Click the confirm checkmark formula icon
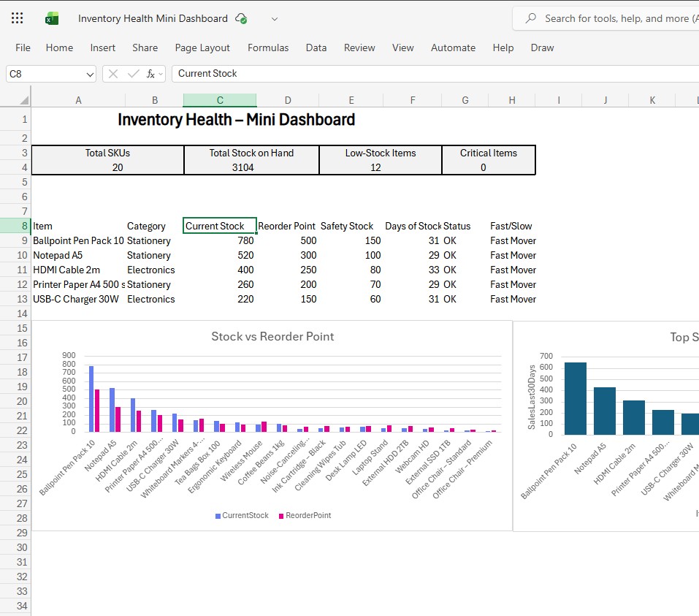Screen dimensions: 699x616 tap(131, 73)
